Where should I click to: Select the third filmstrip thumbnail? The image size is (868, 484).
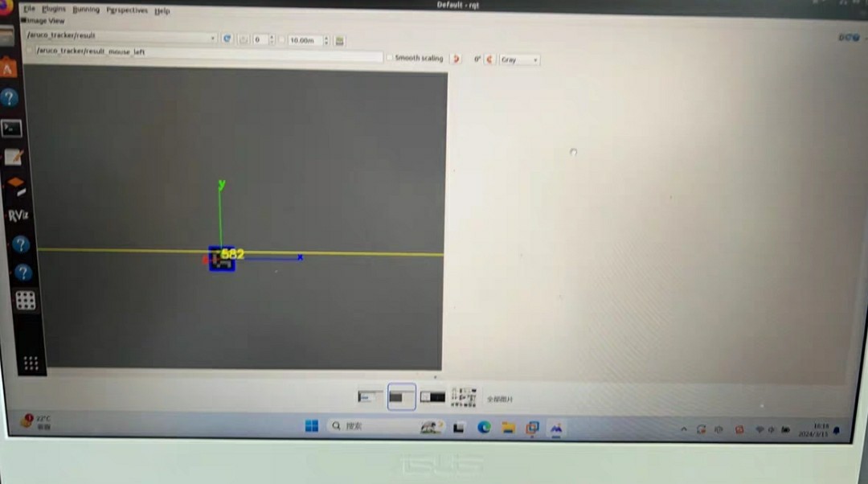tap(432, 397)
